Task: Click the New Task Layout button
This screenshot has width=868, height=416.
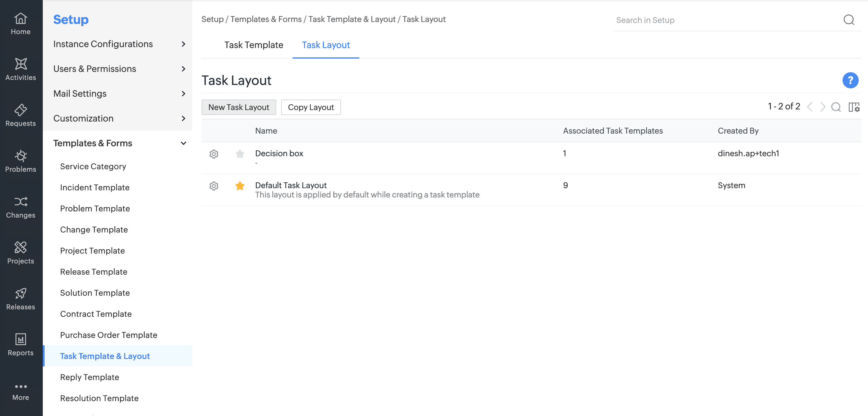Action: (239, 107)
